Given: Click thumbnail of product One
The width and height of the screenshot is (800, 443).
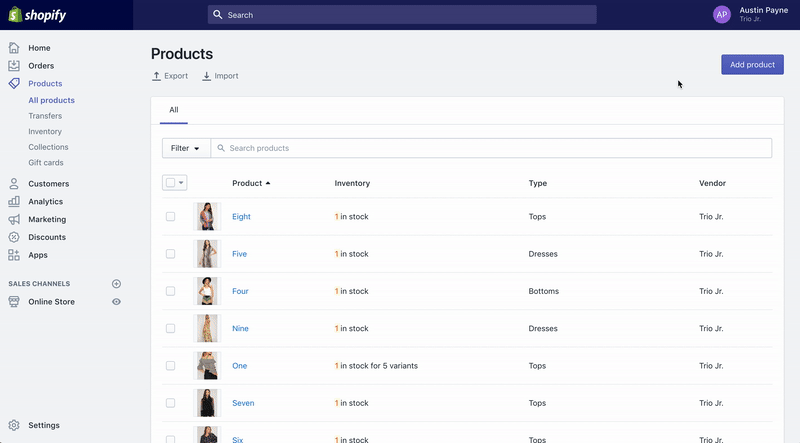Looking at the screenshot, I should (x=207, y=365).
